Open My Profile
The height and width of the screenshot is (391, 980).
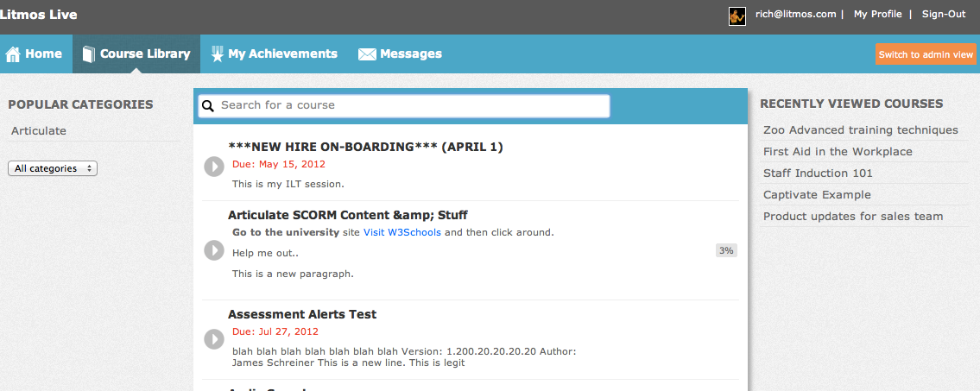877,14
